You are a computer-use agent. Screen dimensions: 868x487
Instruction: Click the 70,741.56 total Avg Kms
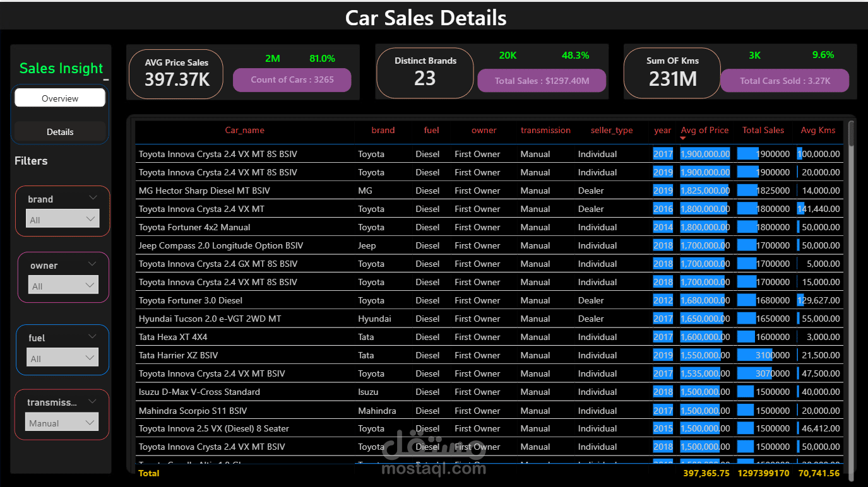tap(819, 472)
